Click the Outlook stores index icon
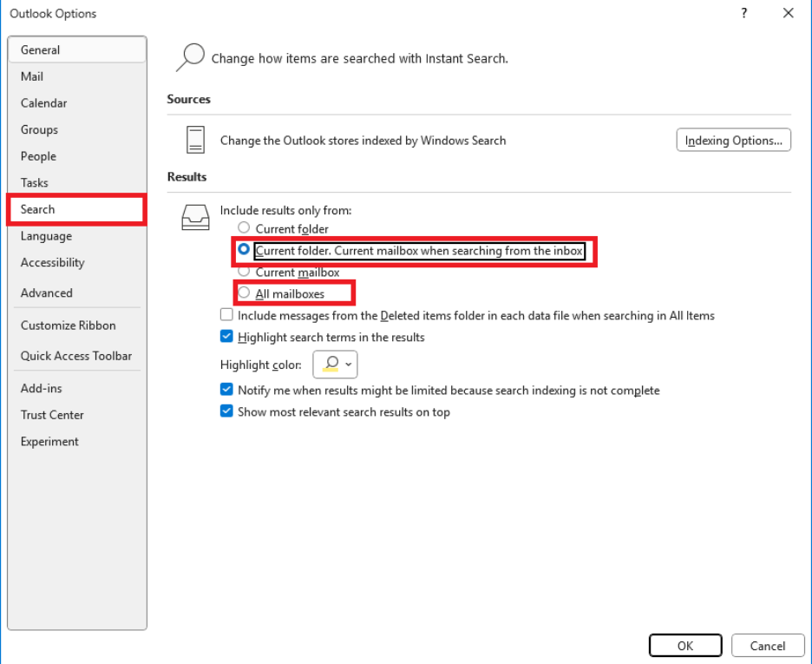 coord(195,140)
